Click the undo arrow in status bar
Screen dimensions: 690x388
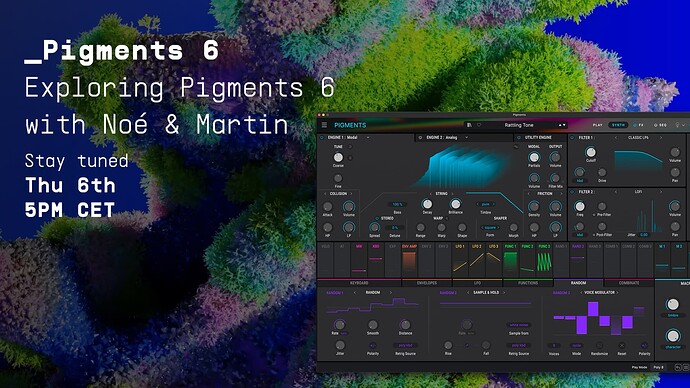pos(678,367)
